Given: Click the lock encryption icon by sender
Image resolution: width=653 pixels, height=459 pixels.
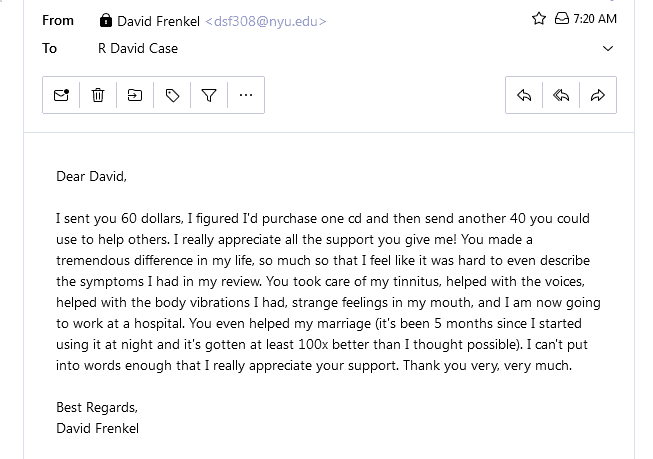Looking at the screenshot, I should click(106, 21).
